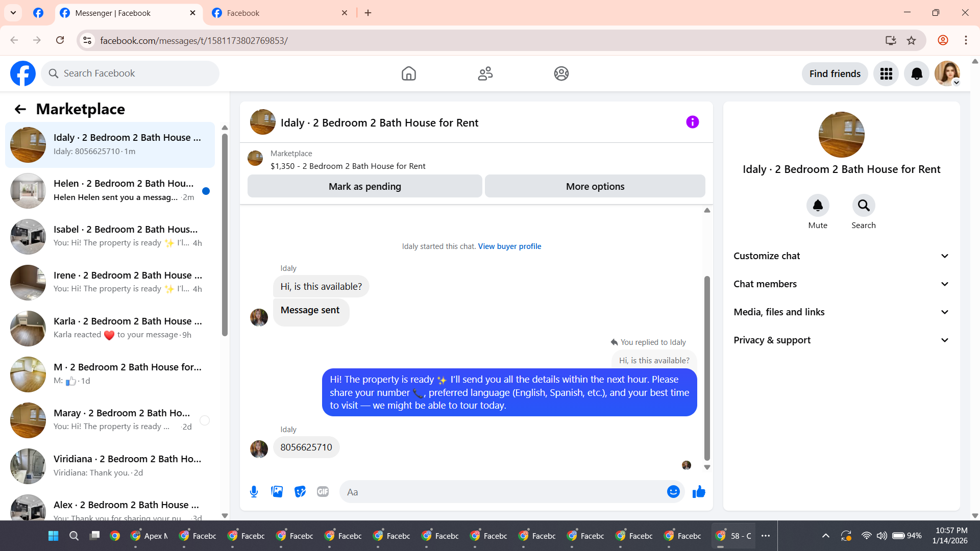This screenshot has height=551, width=980.
Task: Send a thumbs up like
Action: (699, 492)
